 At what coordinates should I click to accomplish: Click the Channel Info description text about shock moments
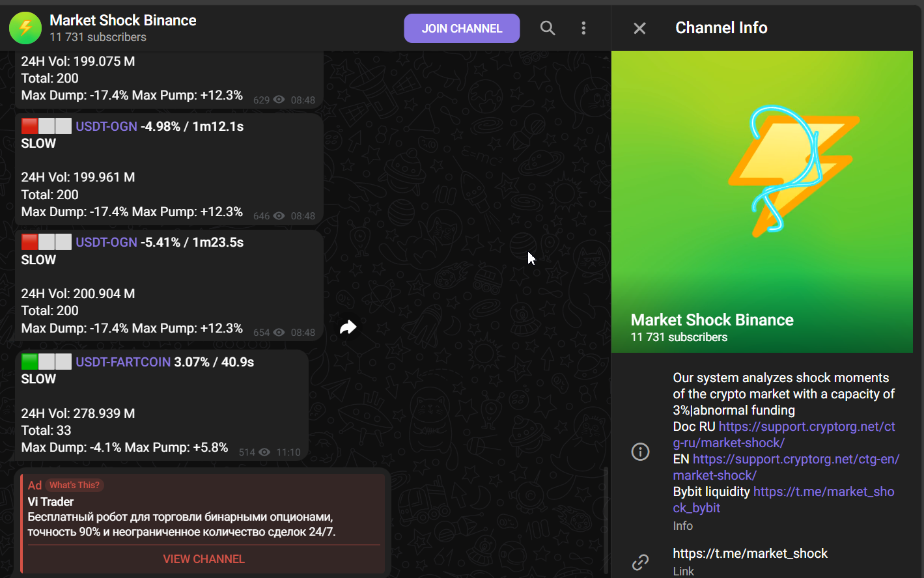(x=783, y=394)
